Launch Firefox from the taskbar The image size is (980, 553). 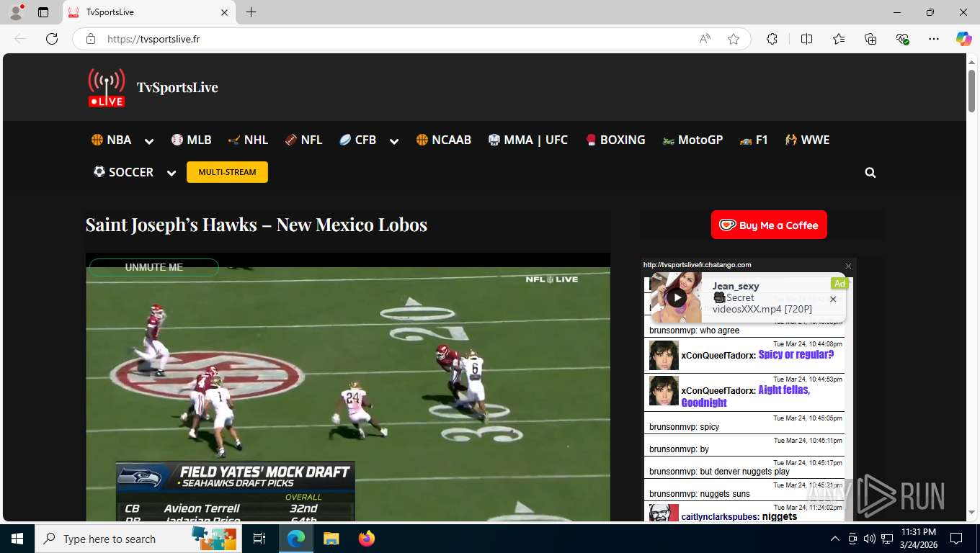click(367, 539)
